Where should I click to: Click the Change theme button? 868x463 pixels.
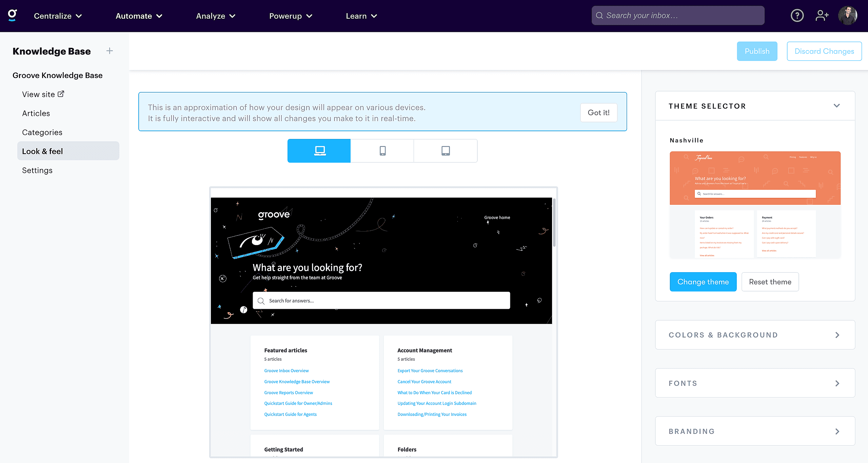pyautogui.click(x=703, y=282)
